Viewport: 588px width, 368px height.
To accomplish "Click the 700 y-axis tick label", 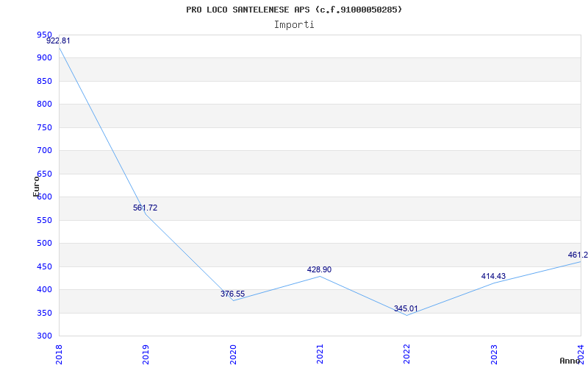I will pos(44,151).
